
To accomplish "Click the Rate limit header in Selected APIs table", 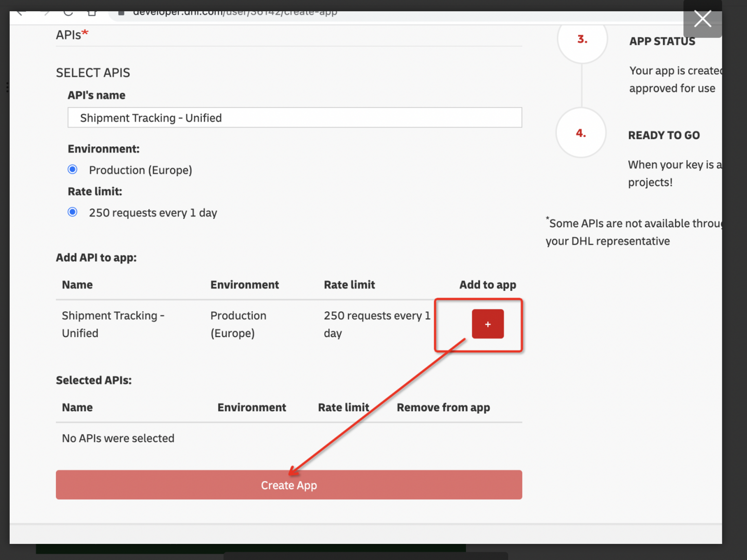I will coord(344,407).
